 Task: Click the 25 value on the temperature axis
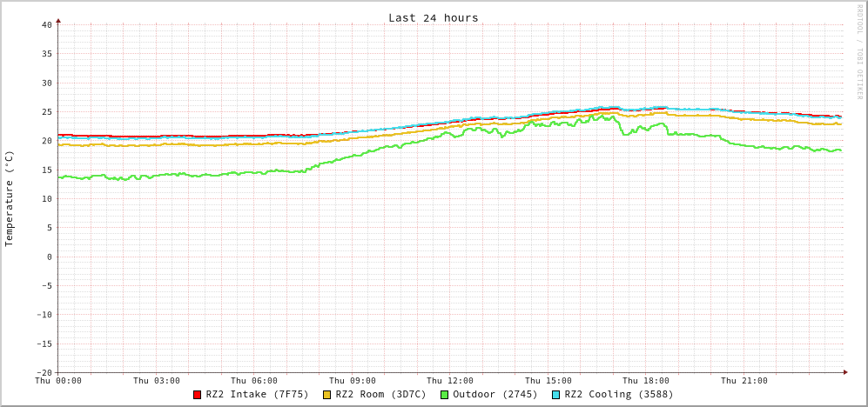pyautogui.click(x=46, y=111)
